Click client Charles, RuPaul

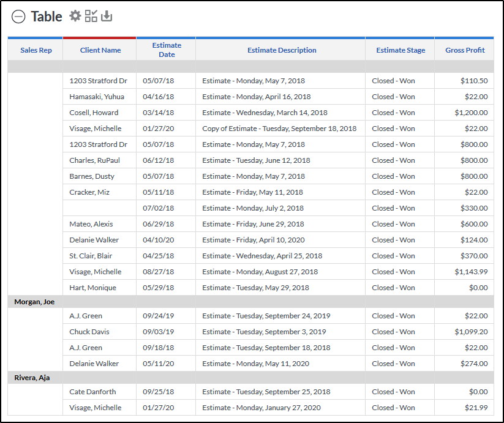click(x=94, y=160)
